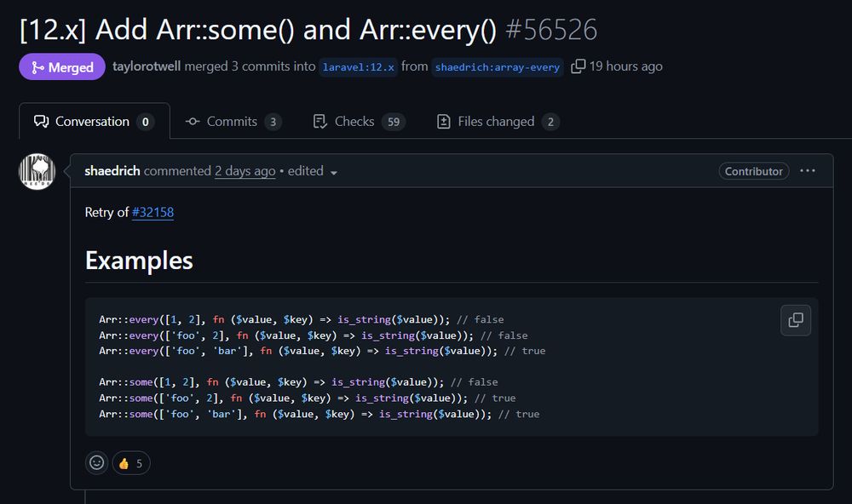Click the purple Merged status badge

point(62,66)
